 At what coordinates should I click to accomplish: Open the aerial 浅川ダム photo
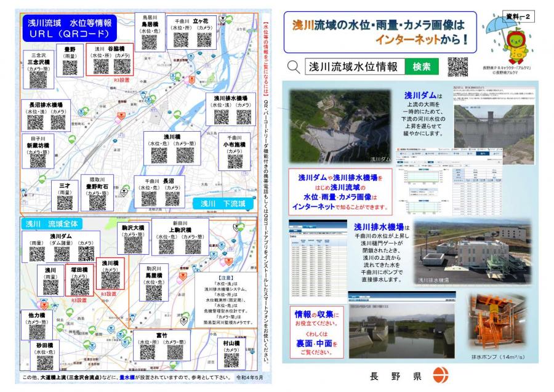pos(340,126)
